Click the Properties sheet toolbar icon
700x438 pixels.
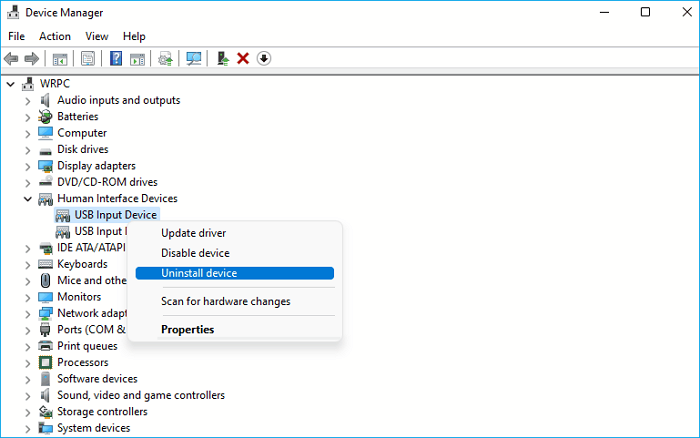(89, 59)
